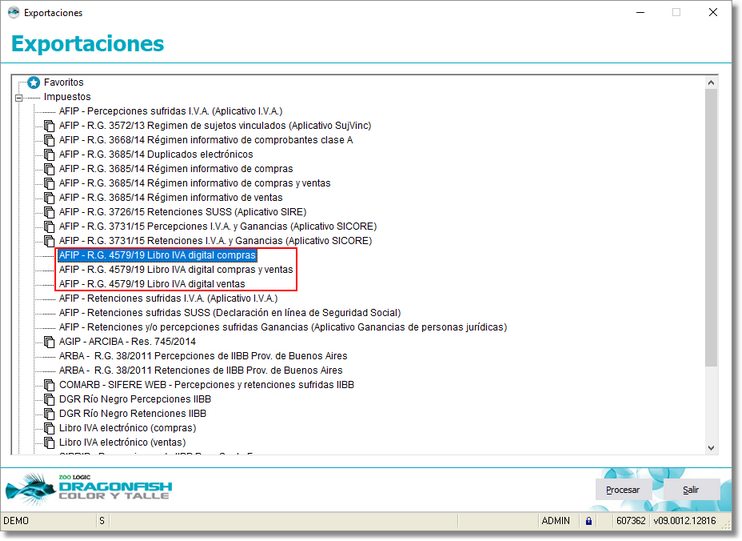Image resolution: width=742 pixels, height=541 pixels.
Task: Select the Impuestos tree label
Action: pyautogui.click(x=67, y=97)
